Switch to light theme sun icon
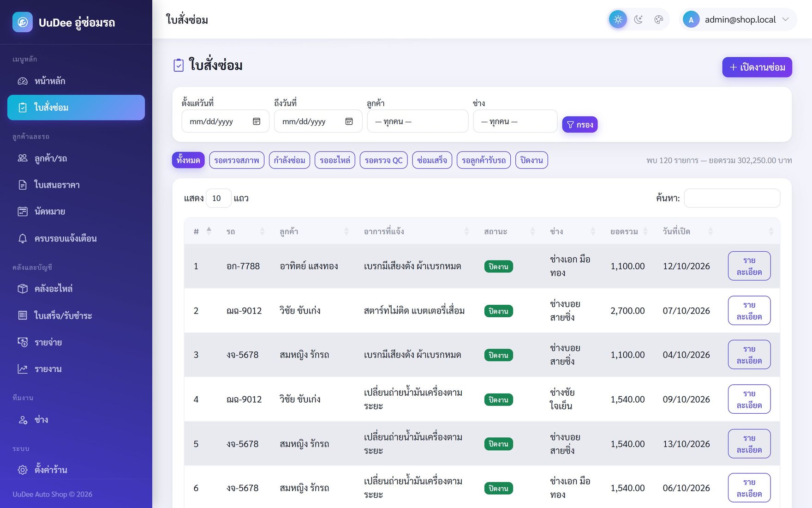Screen dimensions: 812x508 (618, 19)
